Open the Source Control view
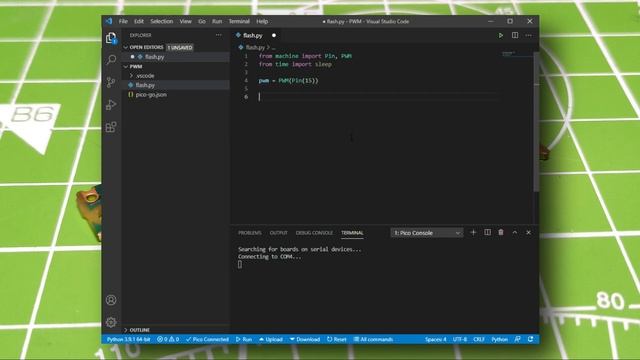 111,82
